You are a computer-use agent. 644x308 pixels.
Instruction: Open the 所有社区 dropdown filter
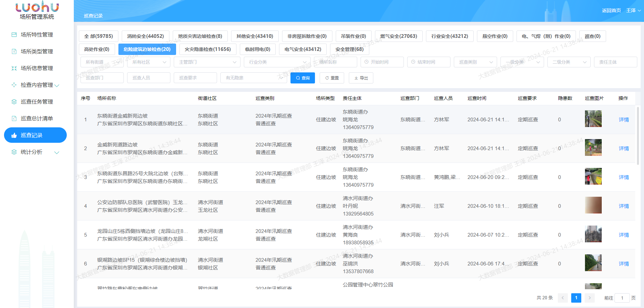click(149, 62)
